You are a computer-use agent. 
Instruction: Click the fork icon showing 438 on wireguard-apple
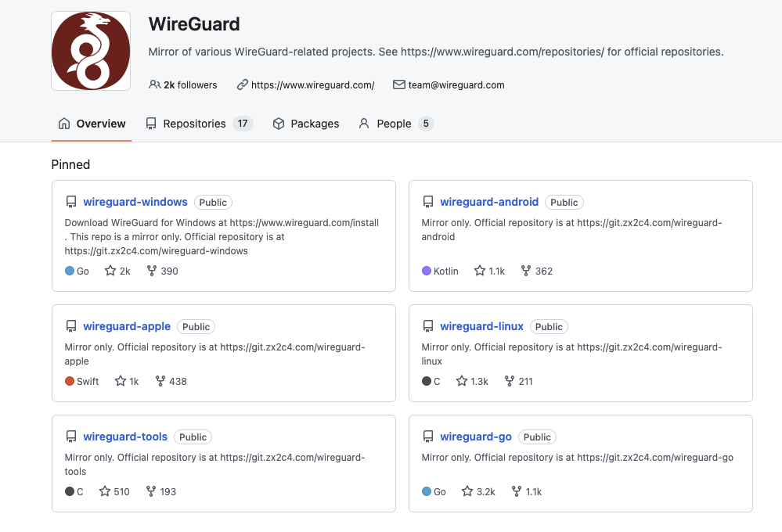pos(160,381)
